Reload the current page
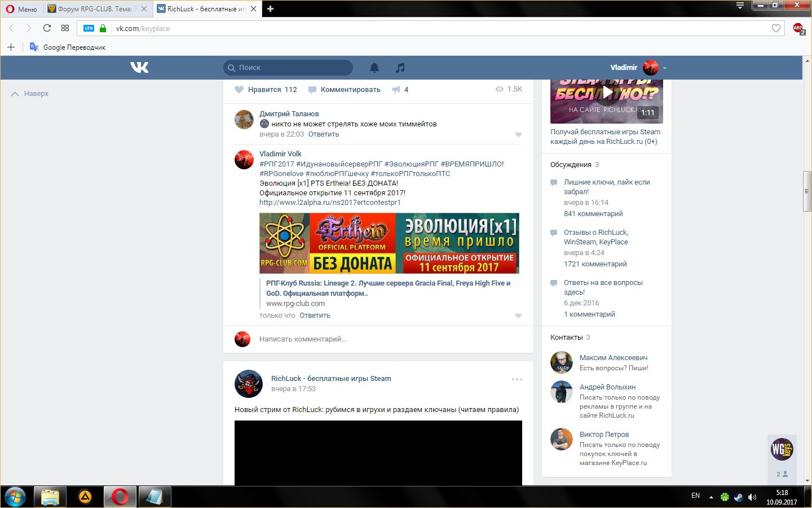Image resolution: width=812 pixels, height=508 pixels. coord(47,28)
